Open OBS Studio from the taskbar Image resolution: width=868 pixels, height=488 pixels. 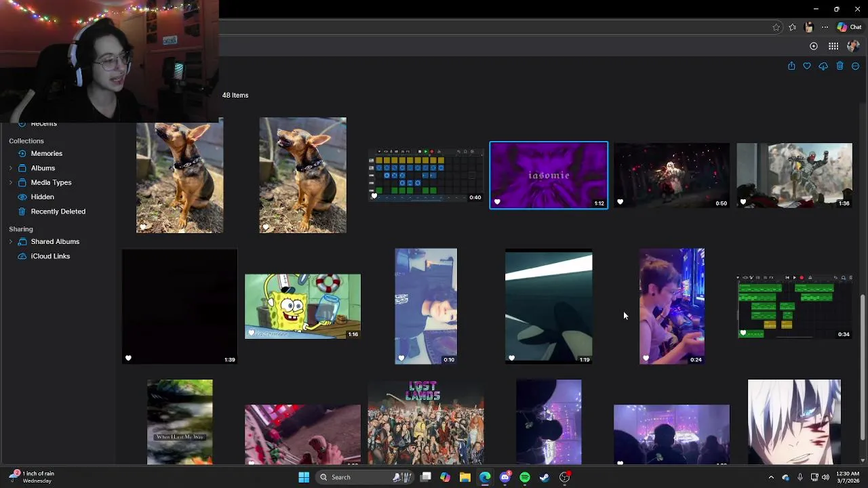click(x=565, y=477)
